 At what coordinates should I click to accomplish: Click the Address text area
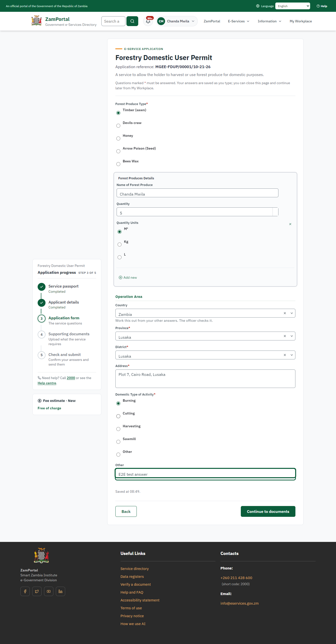coord(205,379)
